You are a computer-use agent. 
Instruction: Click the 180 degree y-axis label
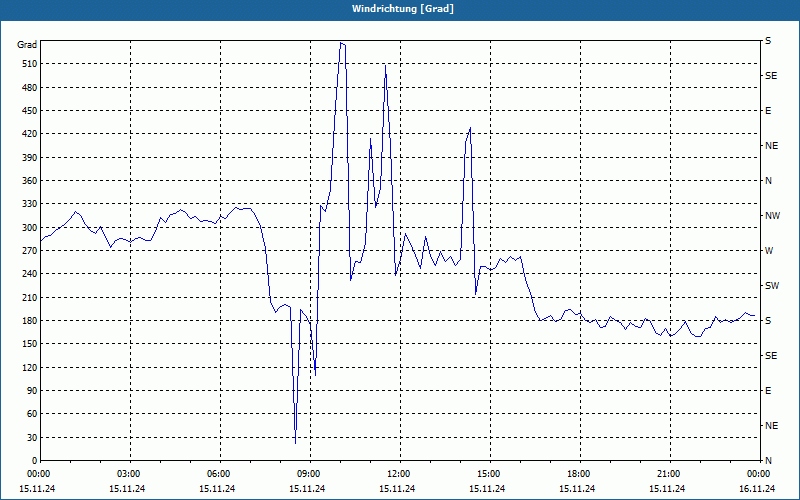click(29, 320)
